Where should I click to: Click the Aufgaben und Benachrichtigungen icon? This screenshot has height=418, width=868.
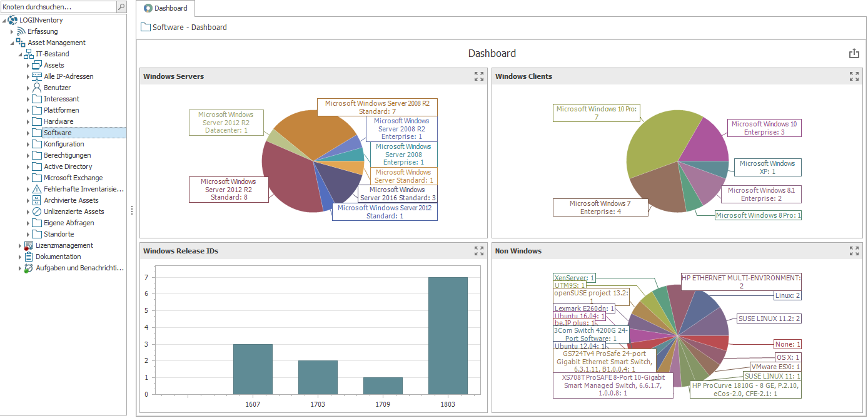[x=29, y=268]
